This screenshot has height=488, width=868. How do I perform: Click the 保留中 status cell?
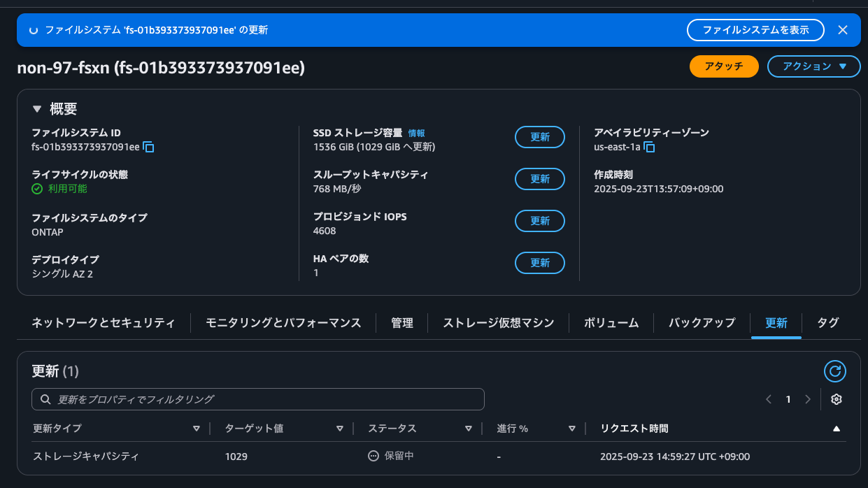(391, 456)
